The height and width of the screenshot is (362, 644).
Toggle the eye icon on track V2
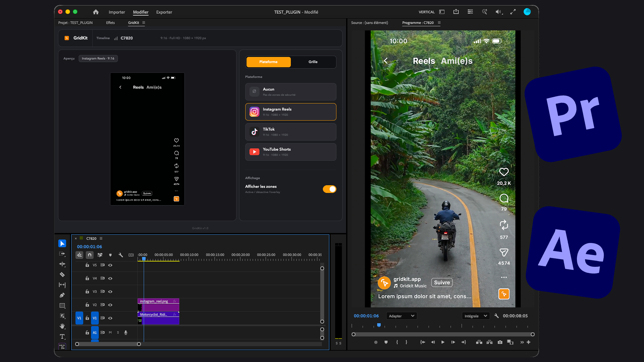(110, 305)
